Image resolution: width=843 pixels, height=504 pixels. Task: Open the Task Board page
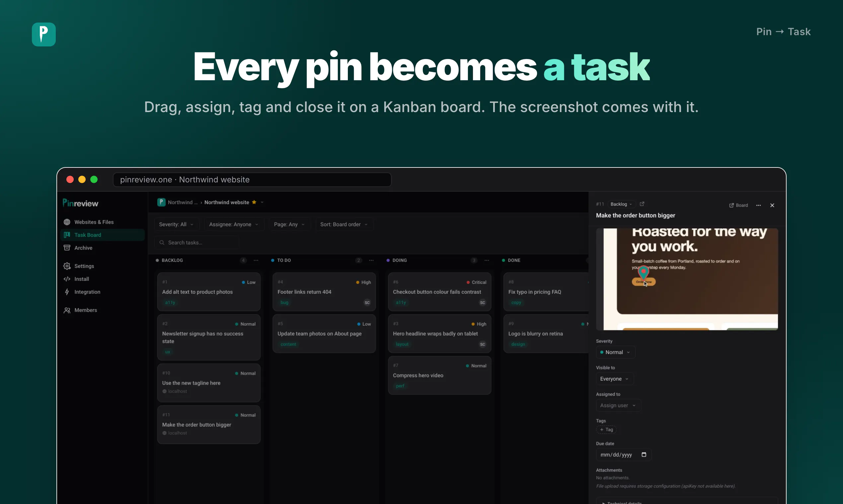tap(102, 235)
